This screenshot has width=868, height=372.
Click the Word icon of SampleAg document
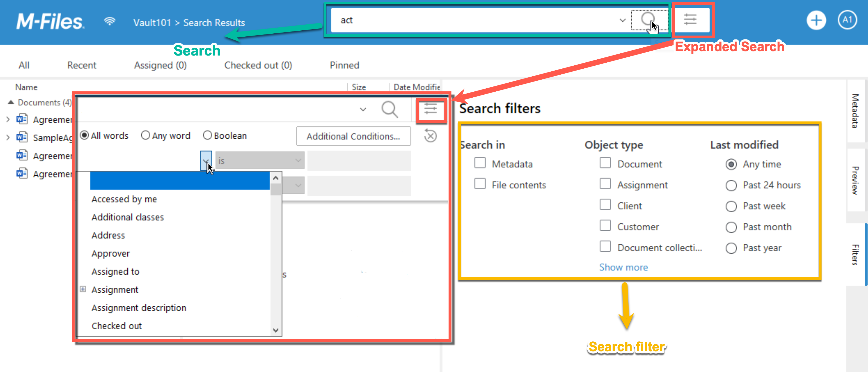click(x=22, y=137)
